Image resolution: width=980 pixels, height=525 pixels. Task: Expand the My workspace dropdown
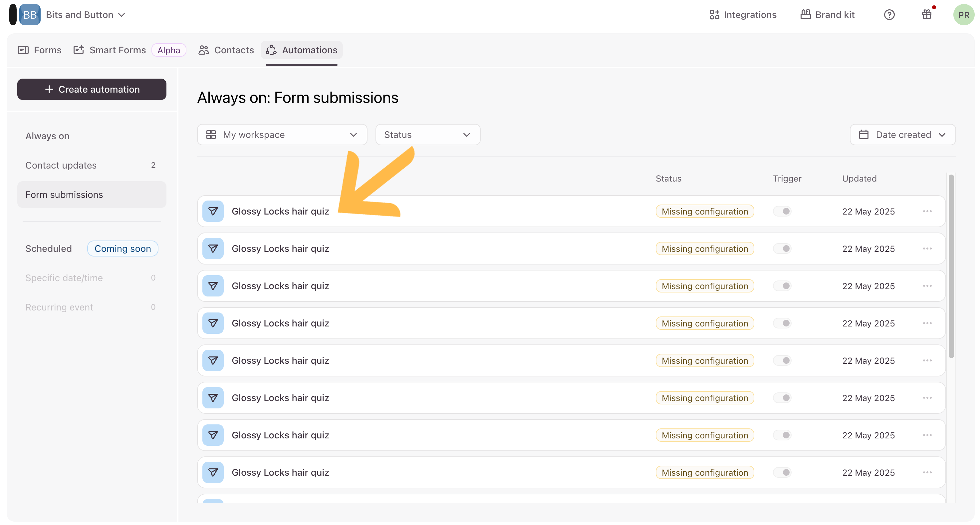[x=282, y=135]
